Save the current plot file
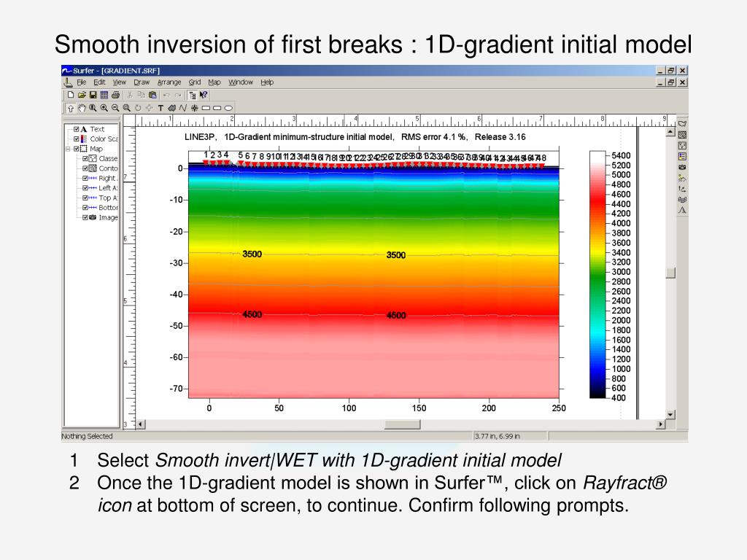Image resolution: width=747 pixels, height=560 pixels. point(93,95)
